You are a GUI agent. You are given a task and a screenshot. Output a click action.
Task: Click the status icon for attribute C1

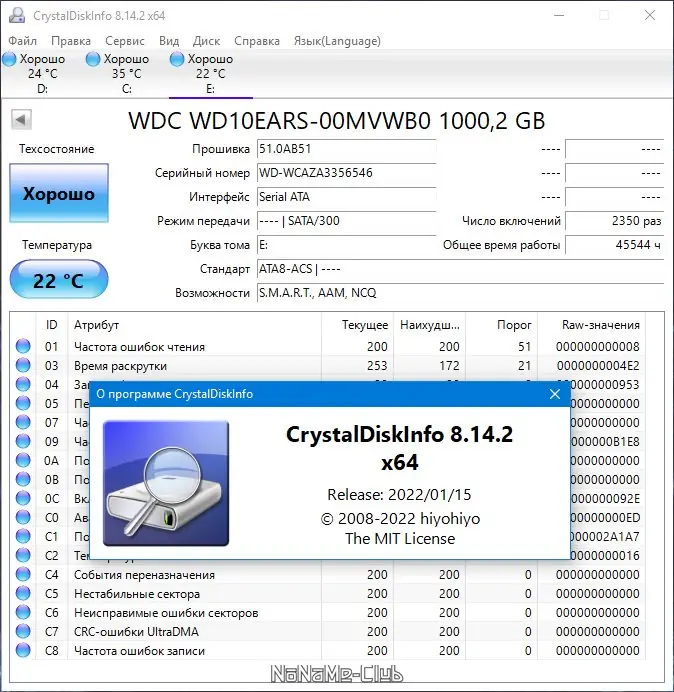(23, 536)
